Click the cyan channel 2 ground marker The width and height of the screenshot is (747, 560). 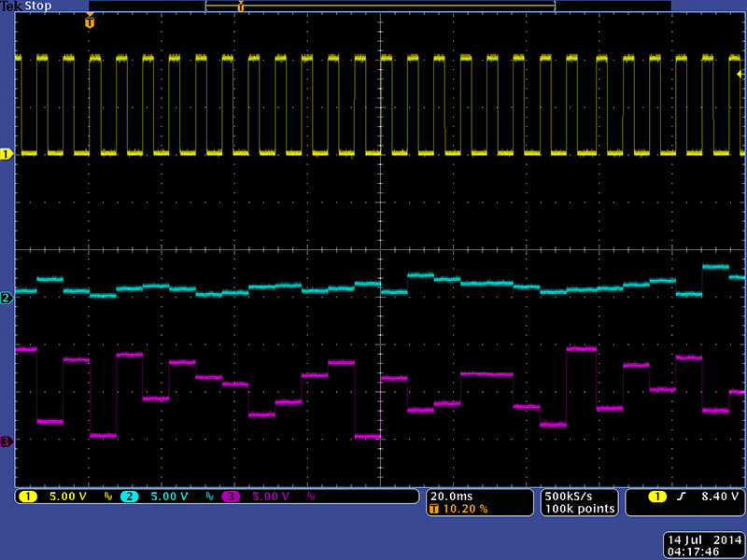pyautogui.click(x=7, y=299)
